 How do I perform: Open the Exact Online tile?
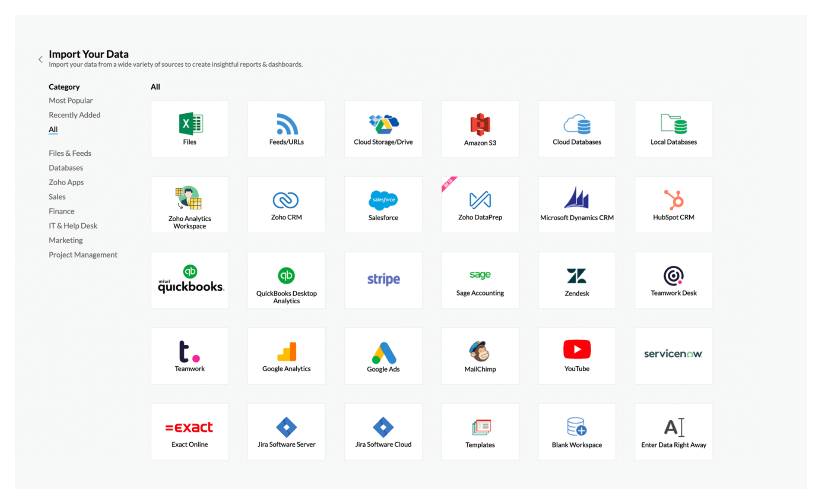pos(190,432)
